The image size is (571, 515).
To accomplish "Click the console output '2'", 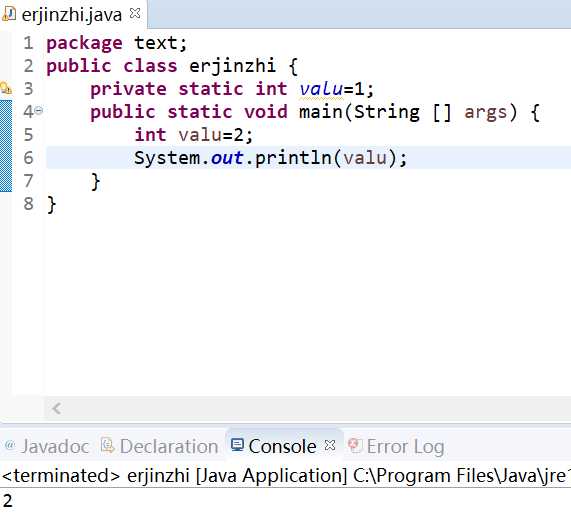I will coord(7,500).
